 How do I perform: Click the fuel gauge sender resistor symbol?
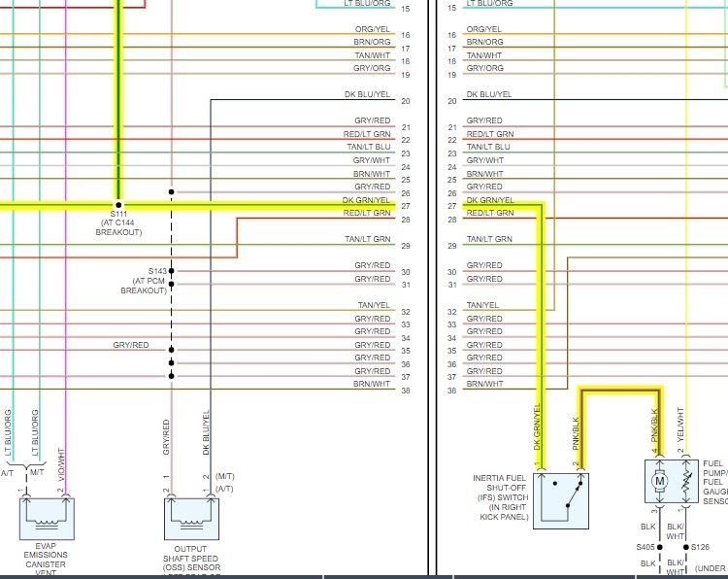coord(686,482)
